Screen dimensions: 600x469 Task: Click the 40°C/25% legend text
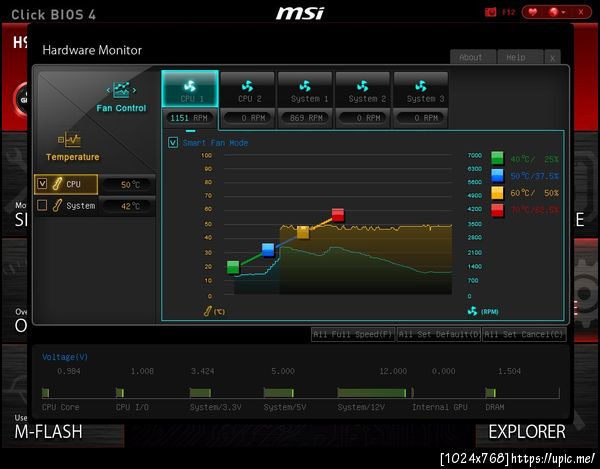535,159
